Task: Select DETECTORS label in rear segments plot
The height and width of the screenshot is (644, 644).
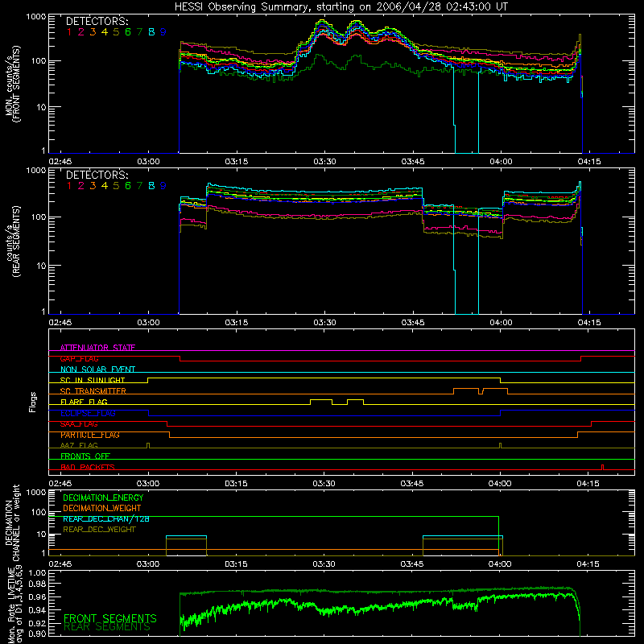Action: point(97,175)
